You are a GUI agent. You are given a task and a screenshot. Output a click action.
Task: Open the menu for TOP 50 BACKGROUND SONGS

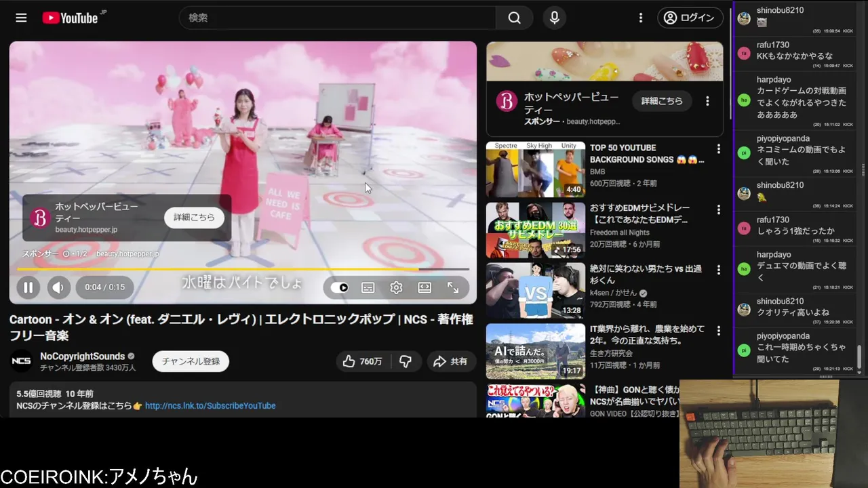(719, 148)
